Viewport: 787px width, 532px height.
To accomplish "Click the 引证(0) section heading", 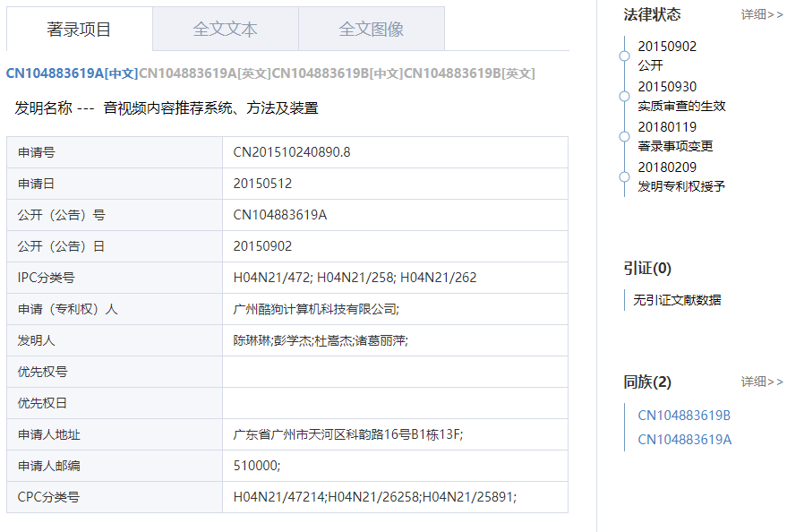I will 647,268.
